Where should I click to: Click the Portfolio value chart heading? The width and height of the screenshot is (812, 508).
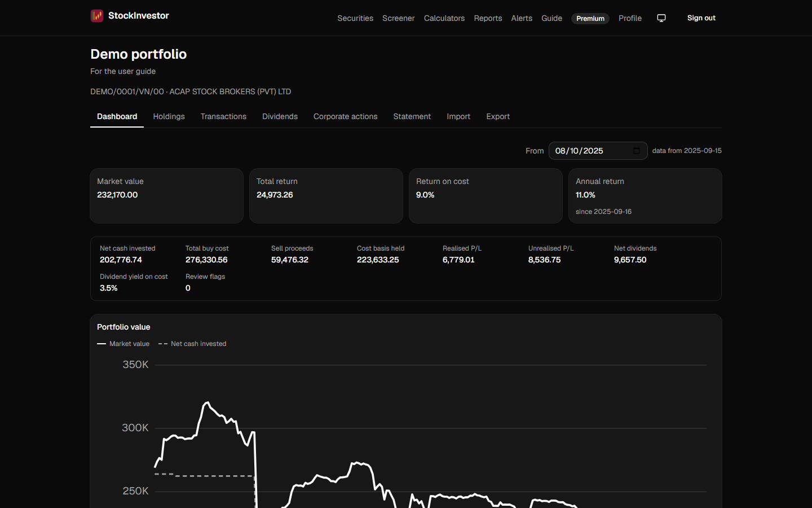(123, 327)
